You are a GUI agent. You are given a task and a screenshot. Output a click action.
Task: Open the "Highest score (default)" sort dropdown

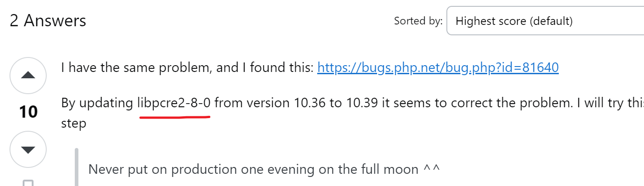544,21
